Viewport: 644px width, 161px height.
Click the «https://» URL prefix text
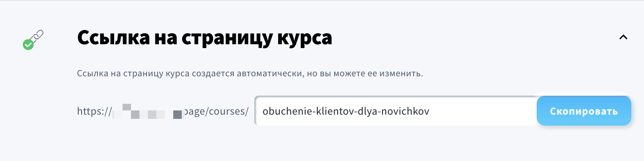pos(94,112)
